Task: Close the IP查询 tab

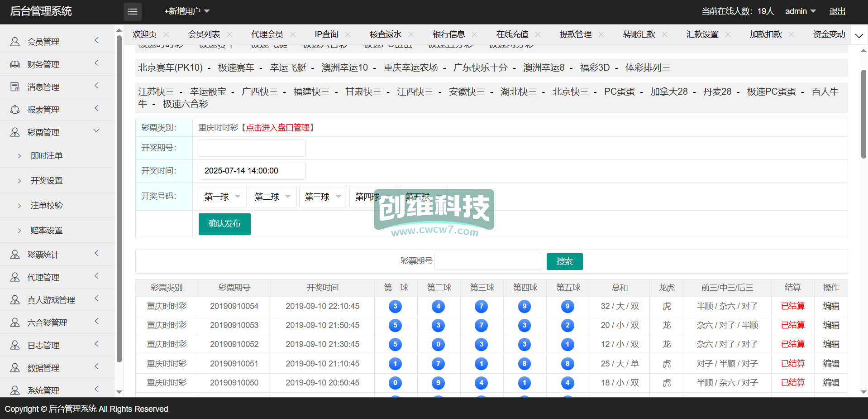Action: (348, 34)
